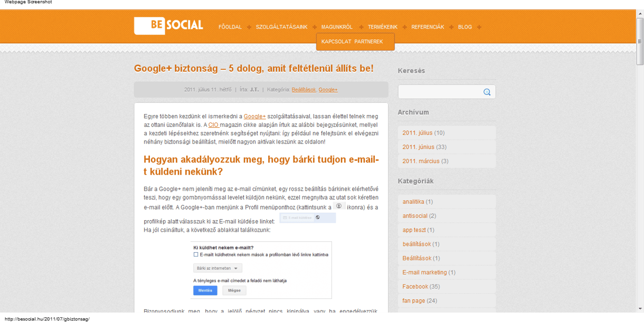Click the Keresés heading

click(411, 71)
